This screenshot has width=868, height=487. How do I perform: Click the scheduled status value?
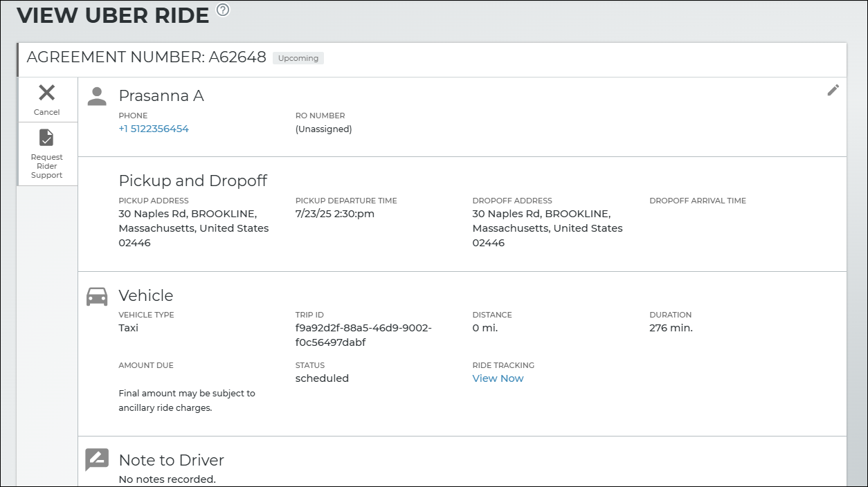point(322,378)
